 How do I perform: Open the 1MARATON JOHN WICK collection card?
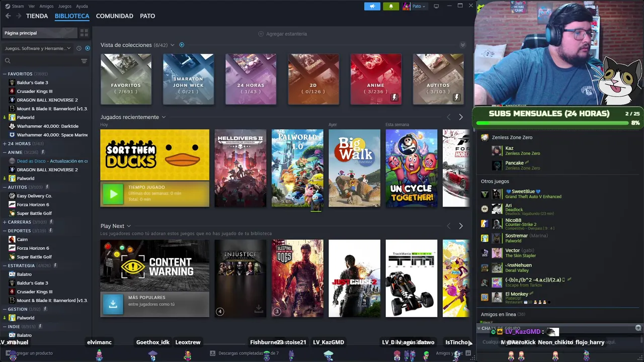click(x=188, y=79)
